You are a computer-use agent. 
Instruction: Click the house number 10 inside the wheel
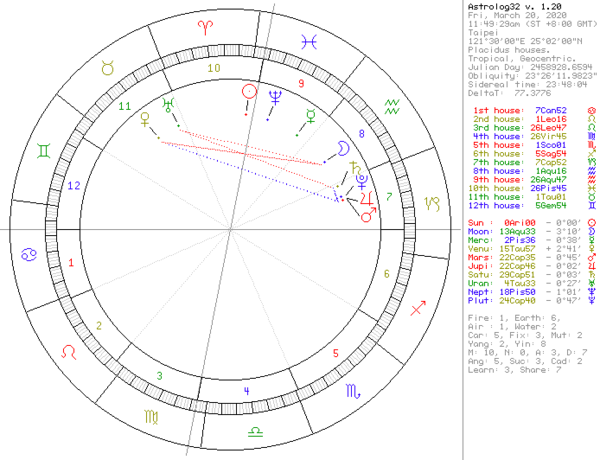pos(212,68)
